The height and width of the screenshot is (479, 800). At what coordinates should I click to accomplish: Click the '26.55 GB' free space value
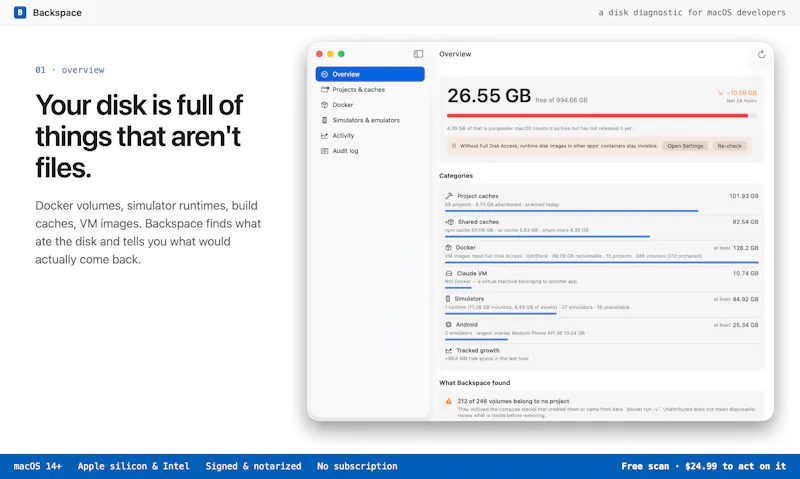(x=489, y=95)
